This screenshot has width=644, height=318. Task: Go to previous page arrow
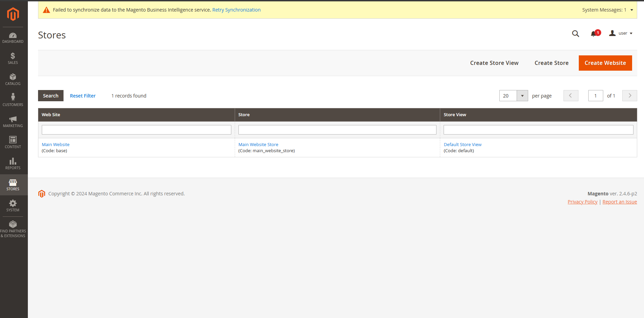click(x=571, y=96)
